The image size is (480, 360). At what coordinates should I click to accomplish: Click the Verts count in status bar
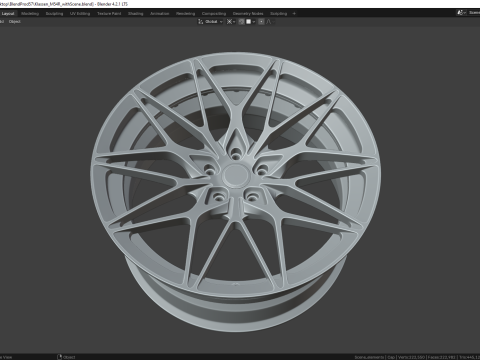click(x=411, y=357)
